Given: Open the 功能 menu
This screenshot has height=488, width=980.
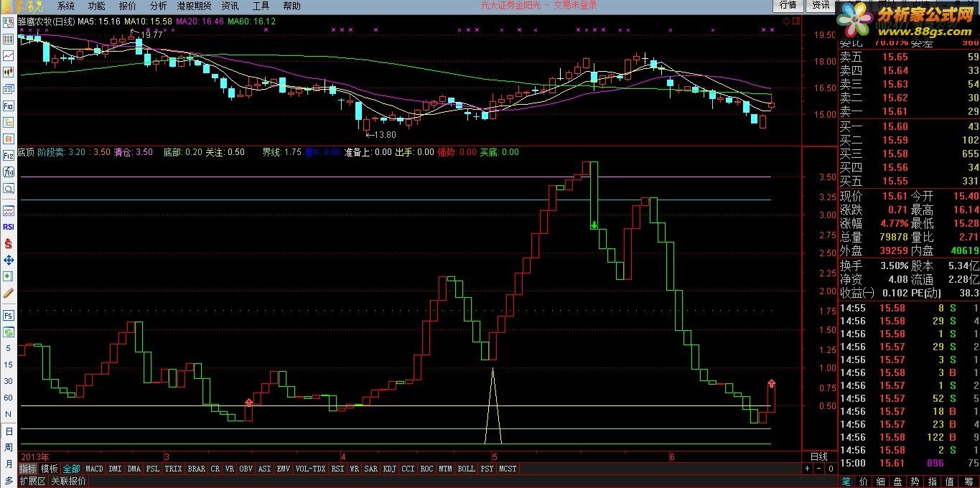Looking at the screenshot, I should pyautogui.click(x=96, y=6).
